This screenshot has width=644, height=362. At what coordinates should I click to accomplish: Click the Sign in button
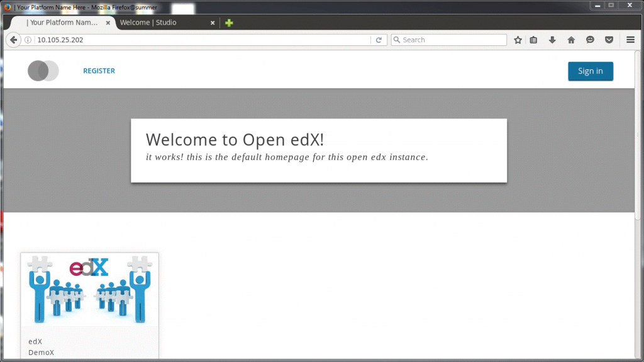[591, 71]
